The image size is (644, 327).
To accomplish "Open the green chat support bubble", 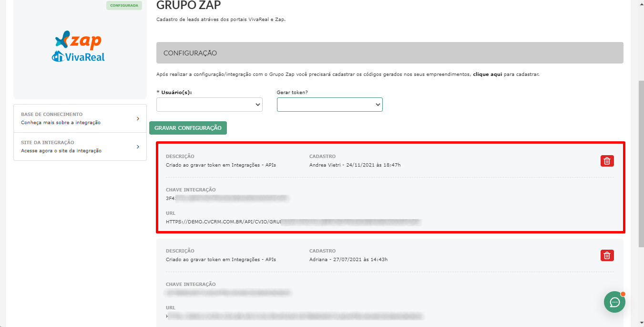I will click(614, 302).
